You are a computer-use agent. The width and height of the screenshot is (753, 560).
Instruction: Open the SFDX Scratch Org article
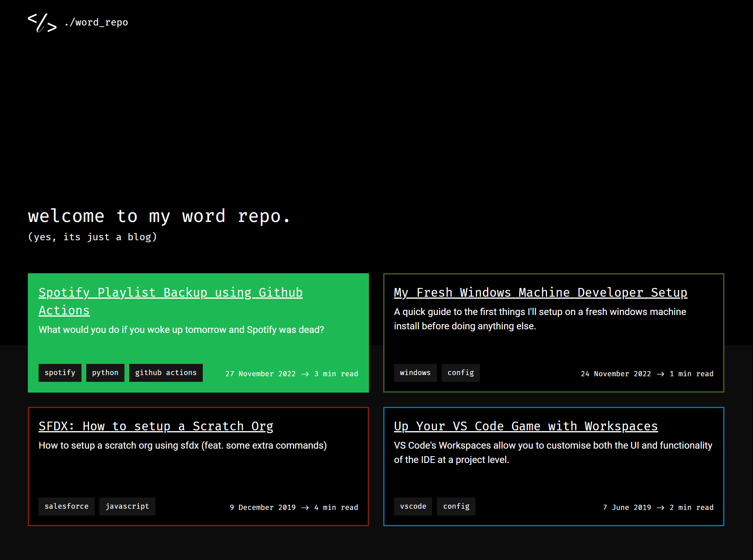[x=155, y=426]
